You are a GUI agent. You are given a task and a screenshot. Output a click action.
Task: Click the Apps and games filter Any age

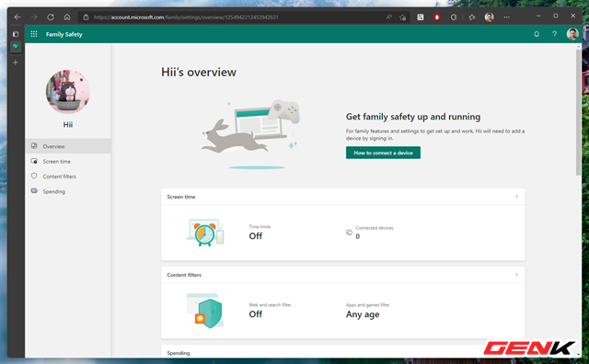(363, 314)
